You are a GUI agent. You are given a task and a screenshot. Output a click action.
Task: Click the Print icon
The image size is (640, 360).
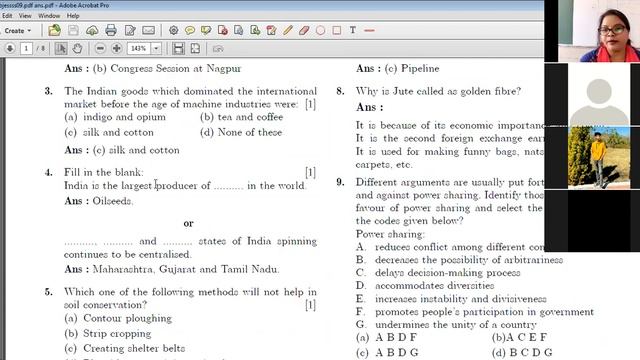pyautogui.click(x=111, y=30)
